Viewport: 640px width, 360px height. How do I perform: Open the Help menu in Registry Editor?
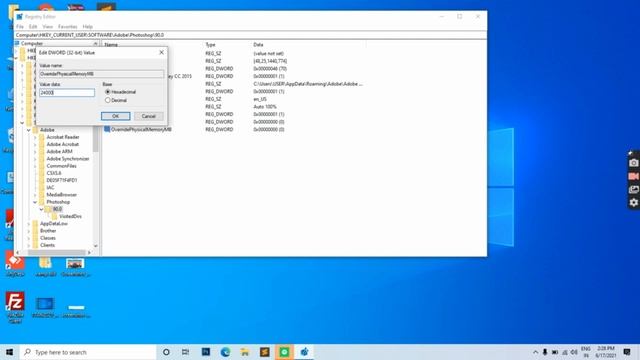point(88,27)
